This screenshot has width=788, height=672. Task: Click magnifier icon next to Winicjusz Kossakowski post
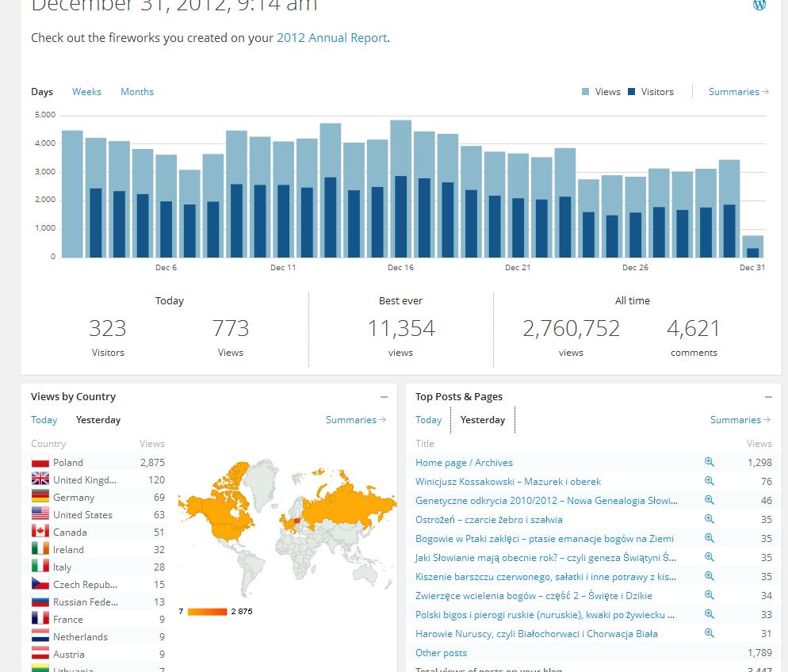pyautogui.click(x=710, y=481)
